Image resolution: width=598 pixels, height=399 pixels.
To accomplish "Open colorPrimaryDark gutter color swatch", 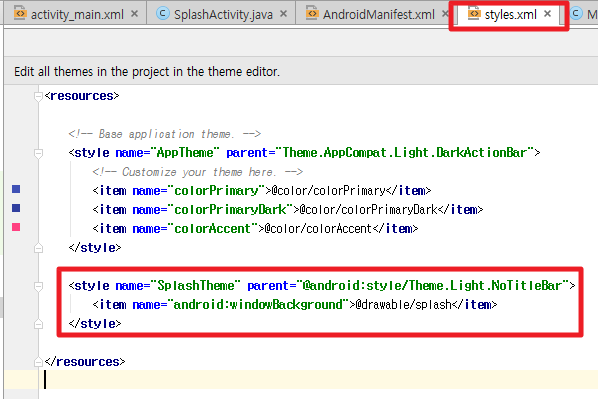I will pyautogui.click(x=16, y=208).
